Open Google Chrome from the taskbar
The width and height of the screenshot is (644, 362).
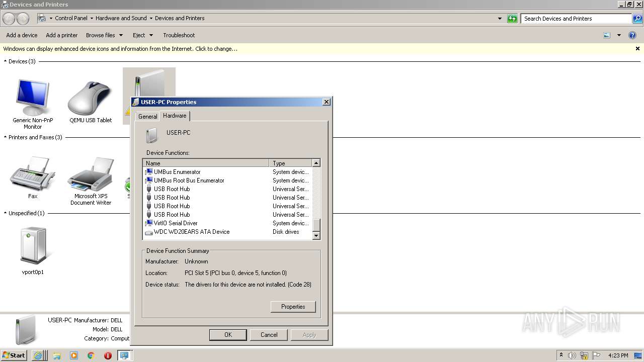click(91, 355)
